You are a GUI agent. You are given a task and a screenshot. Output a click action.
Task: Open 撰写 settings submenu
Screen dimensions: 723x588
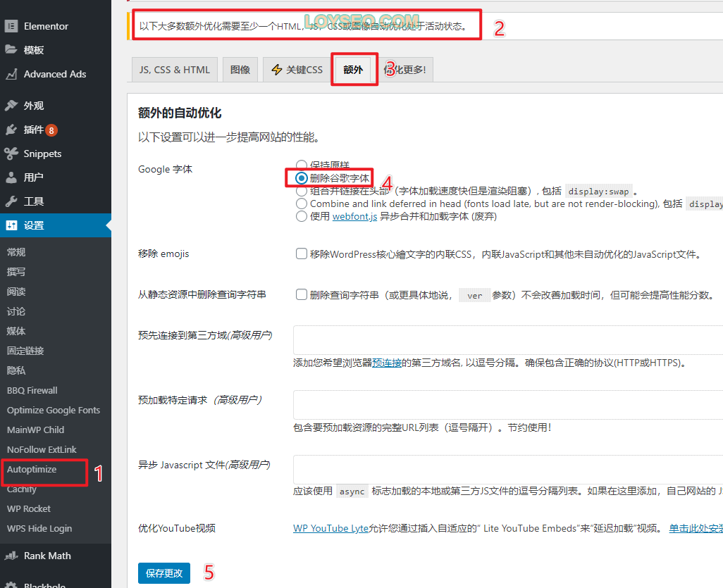[16, 272]
